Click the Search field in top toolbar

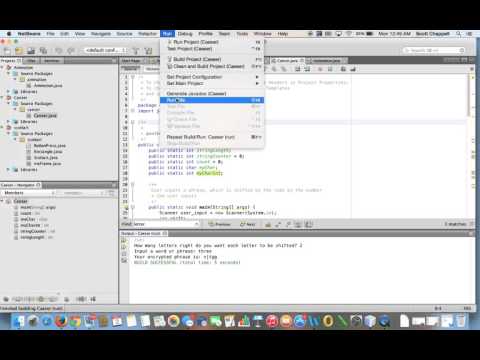(434, 50)
